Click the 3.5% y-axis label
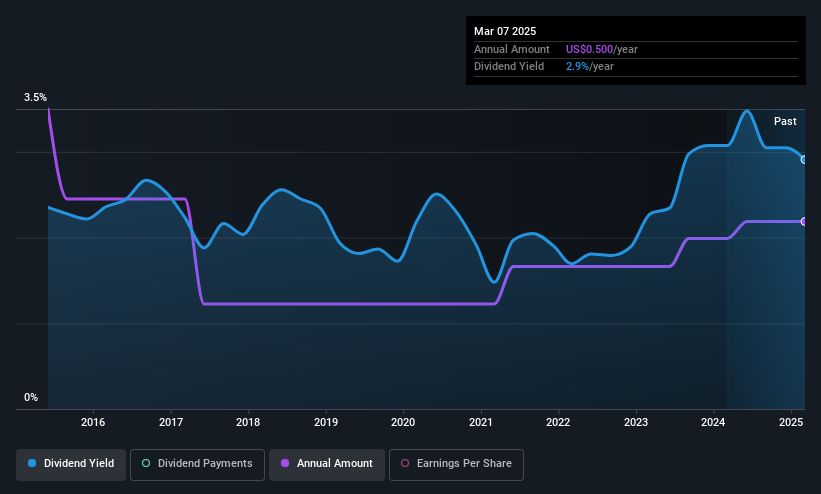This screenshot has height=494, width=821. [35, 97]
